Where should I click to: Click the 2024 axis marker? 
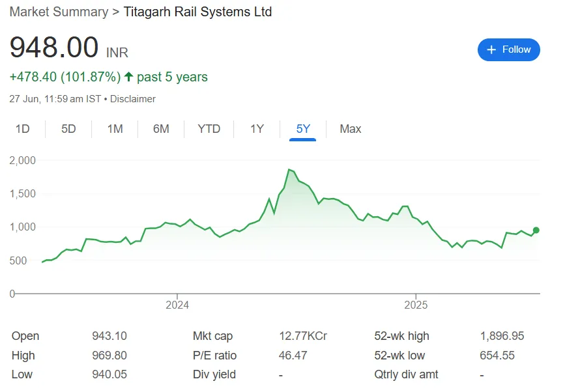177,305
